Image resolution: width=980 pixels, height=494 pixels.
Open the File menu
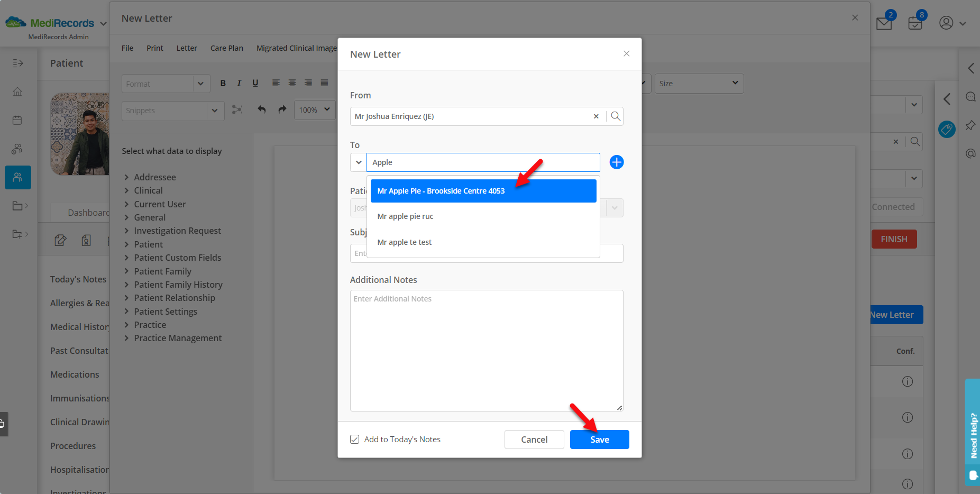(x=127, y=48)
